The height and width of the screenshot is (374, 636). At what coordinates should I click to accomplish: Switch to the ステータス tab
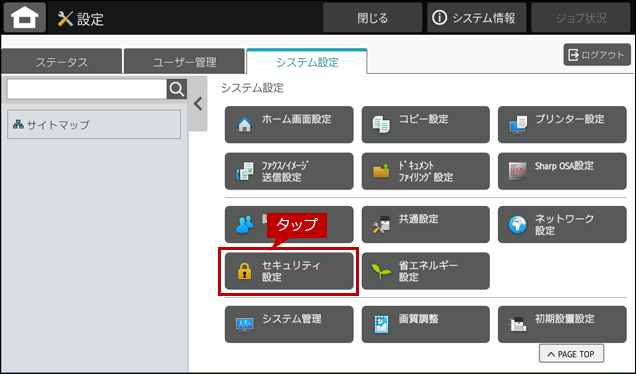pos(62,62)
